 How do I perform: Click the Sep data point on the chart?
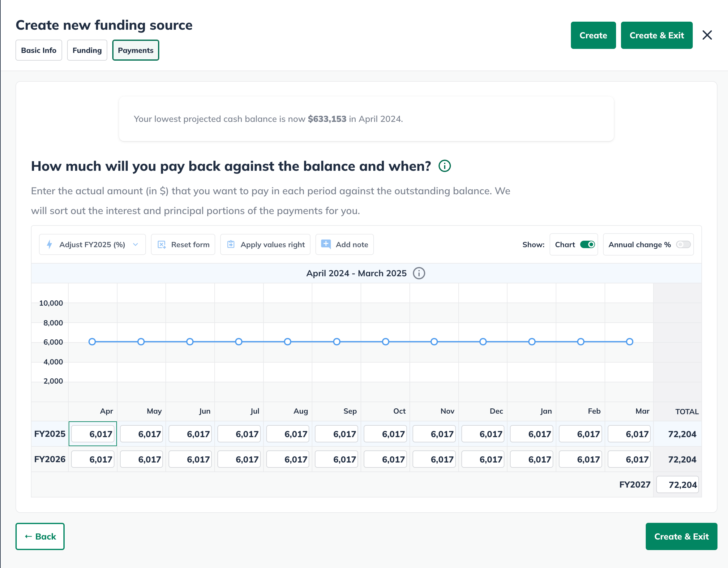pyautogui.click(x=337, y=342)
